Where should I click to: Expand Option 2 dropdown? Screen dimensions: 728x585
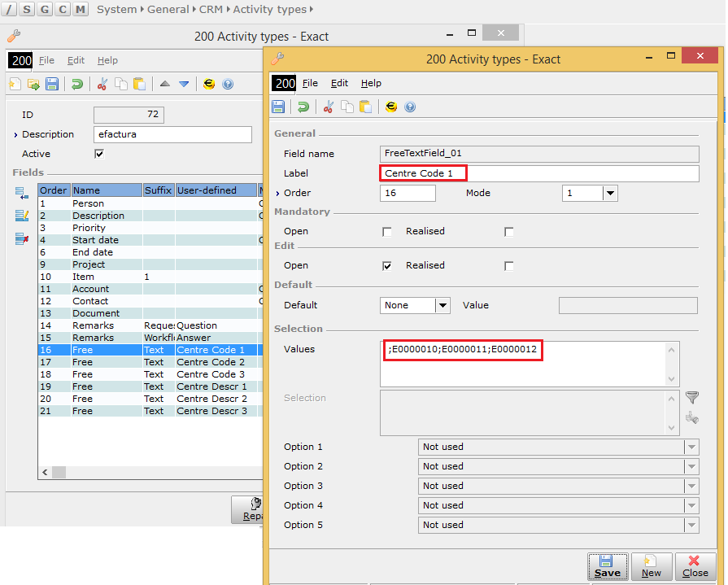[x=691, y=466]
